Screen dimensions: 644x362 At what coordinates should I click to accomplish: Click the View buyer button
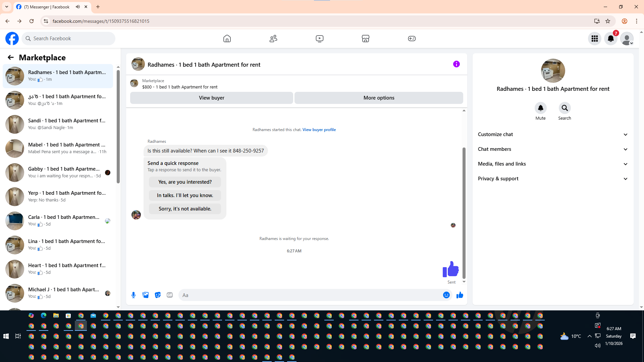click(211, 98)
